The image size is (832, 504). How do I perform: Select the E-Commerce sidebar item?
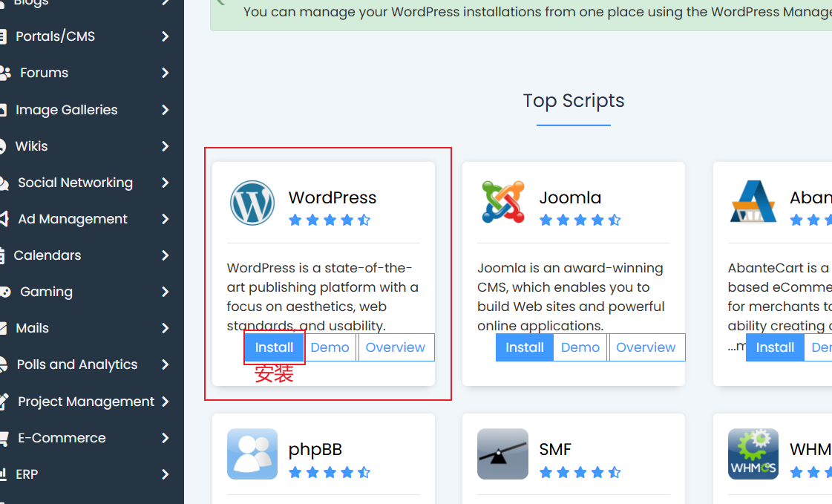point(62,438)
